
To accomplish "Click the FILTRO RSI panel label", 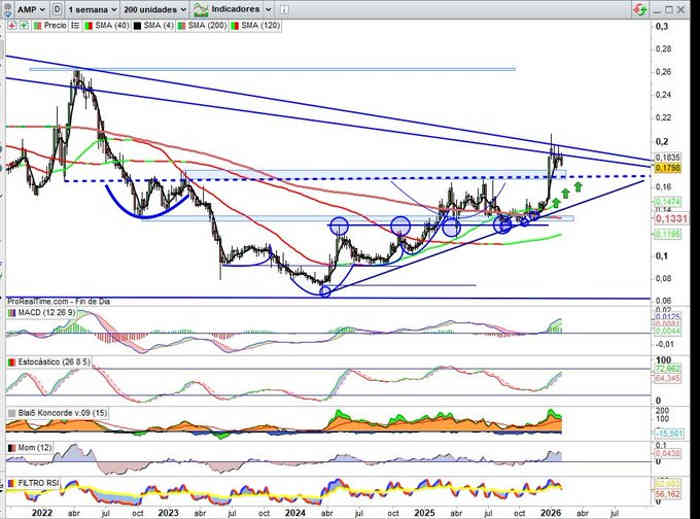I will coord(40,482).
